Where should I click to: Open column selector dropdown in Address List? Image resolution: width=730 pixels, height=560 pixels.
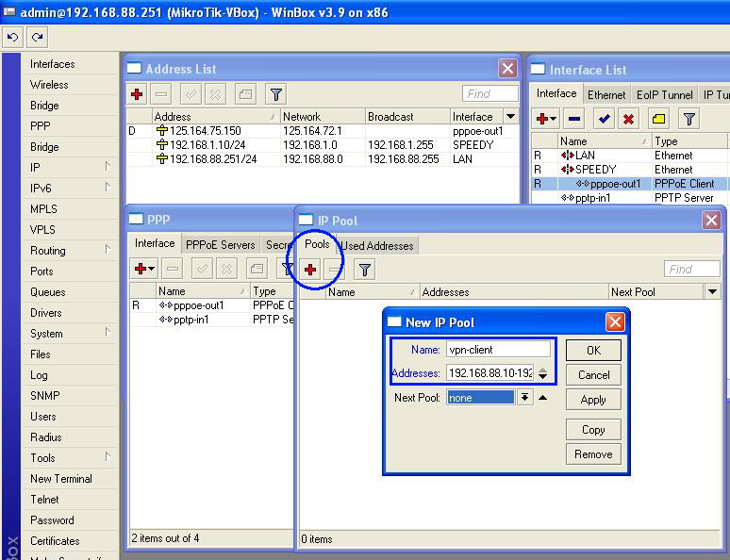511,116
